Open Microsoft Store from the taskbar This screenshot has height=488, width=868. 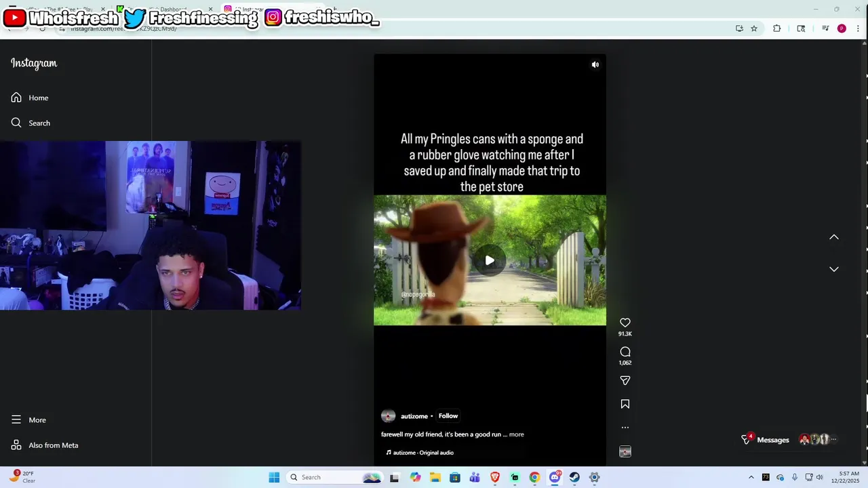(x=455, y=477)
